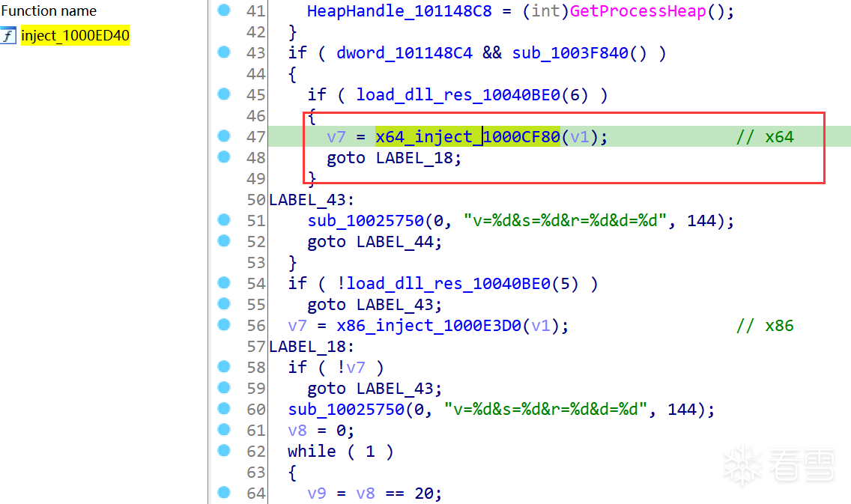Toggle breakpoint dot on line 41
Screen dimensions: 851x504
tap(223, 10)
